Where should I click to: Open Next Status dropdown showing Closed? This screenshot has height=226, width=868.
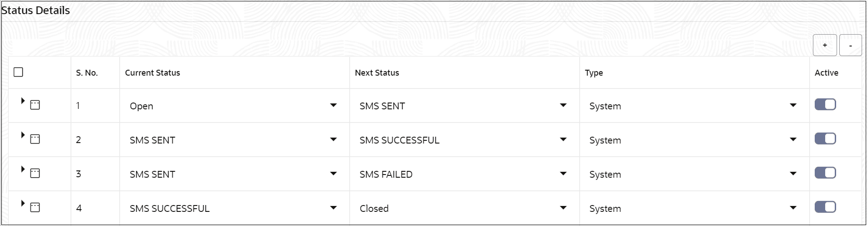[x=563, y=208]
